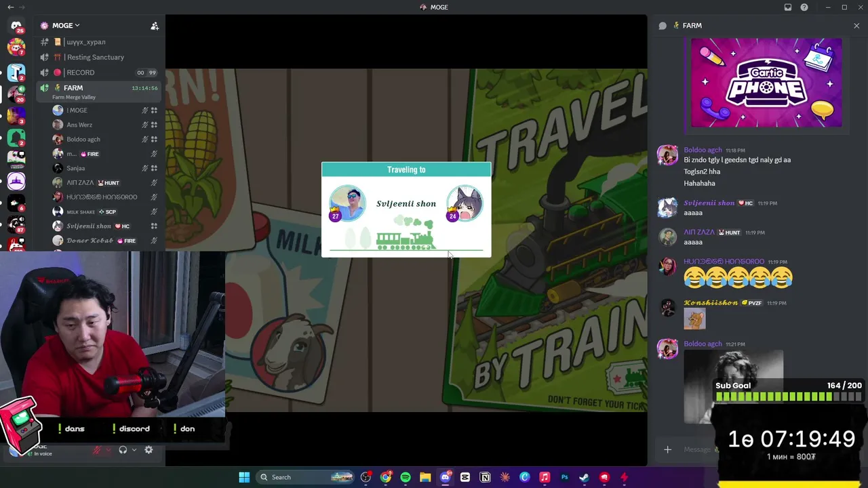Open the green bell server icon
868x488 pixels.
[x=16, y=138]
